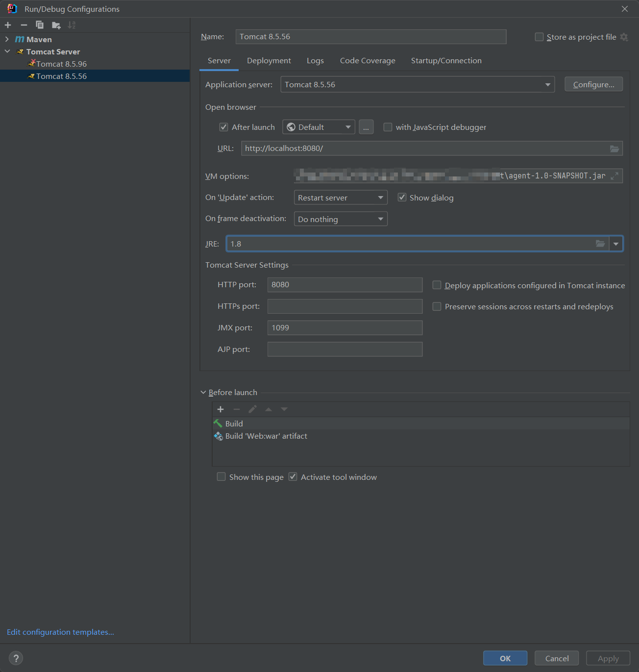Add a Before launch task
The image size is (639, 672).
(x=221, y=409)
